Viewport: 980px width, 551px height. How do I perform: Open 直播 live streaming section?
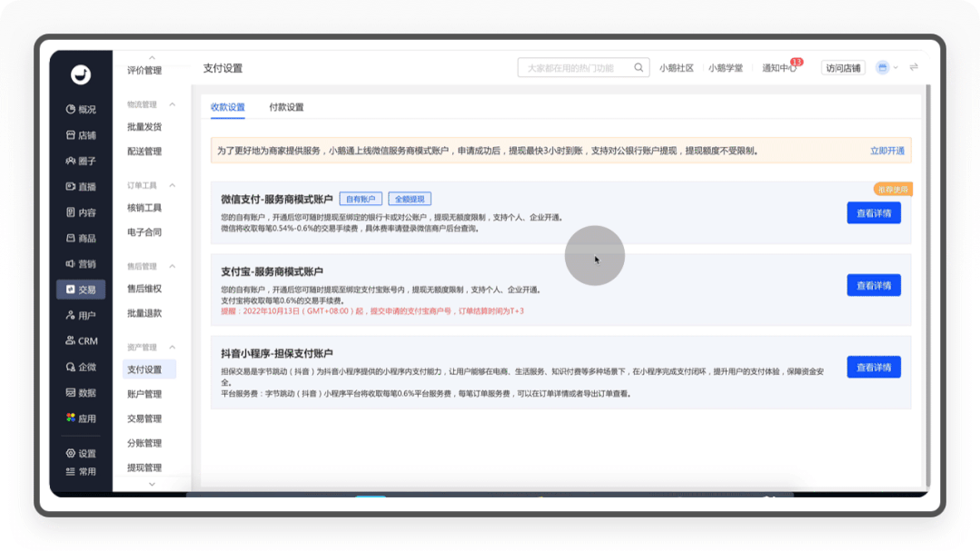point(81,187)
